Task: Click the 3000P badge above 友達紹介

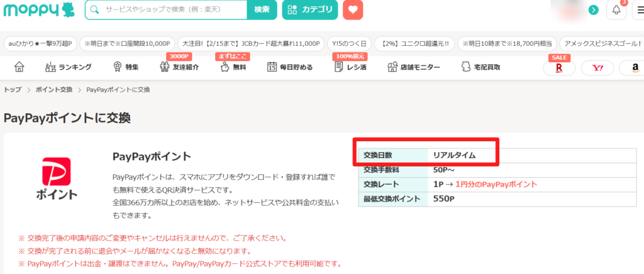Action: tap(179, 57)
